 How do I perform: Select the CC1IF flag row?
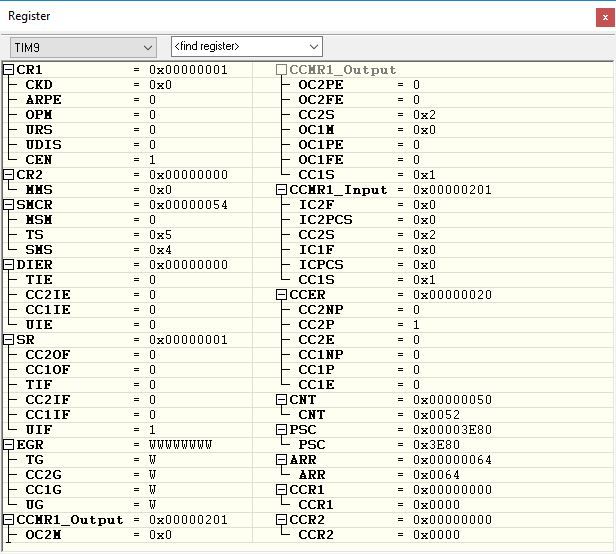128,415
